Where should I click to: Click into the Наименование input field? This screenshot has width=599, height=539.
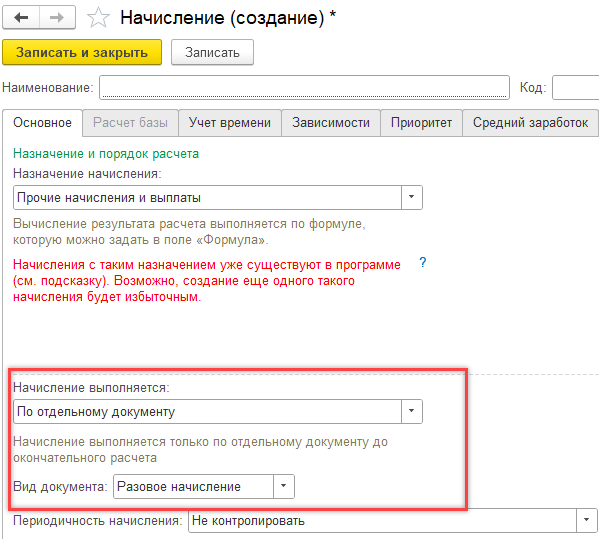(x=304, y=87)
